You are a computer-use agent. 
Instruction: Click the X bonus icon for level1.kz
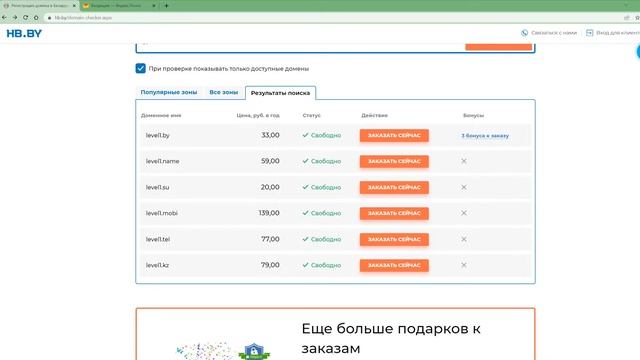464,265
